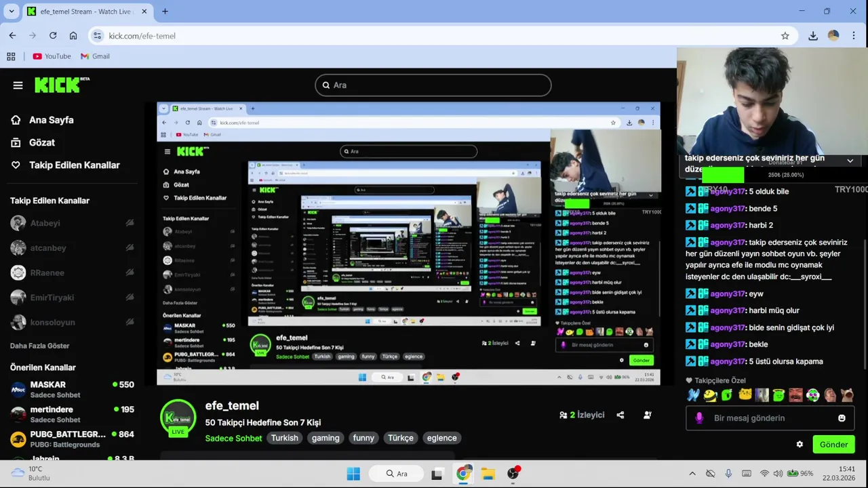Click the taskbar microphone tray icon

coord(728,473)
